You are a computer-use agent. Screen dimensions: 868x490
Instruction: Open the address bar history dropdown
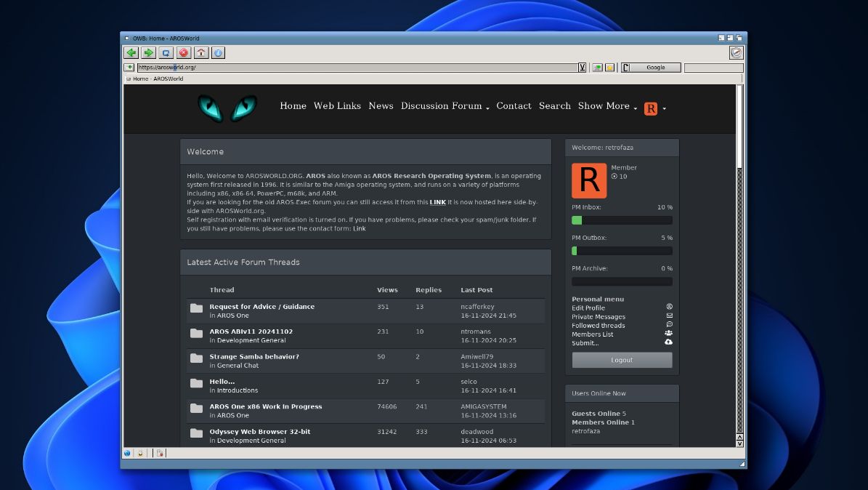[x=583, y=68]
